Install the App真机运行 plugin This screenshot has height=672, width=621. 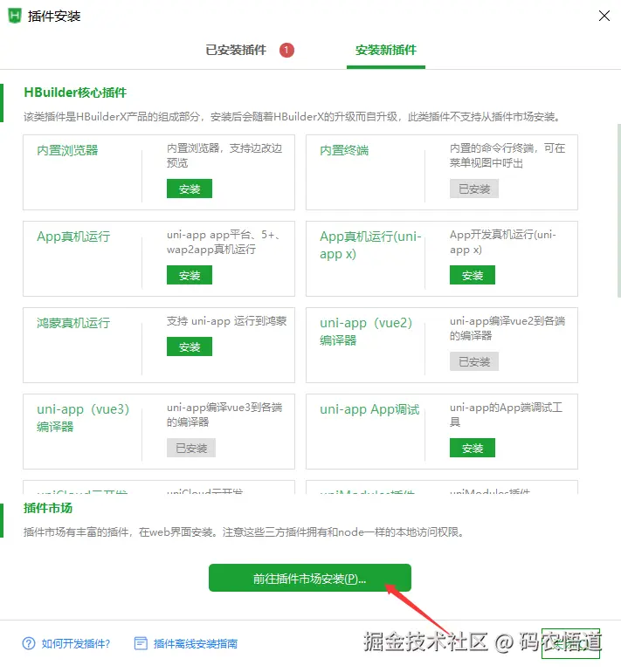(x=190, y=275)
